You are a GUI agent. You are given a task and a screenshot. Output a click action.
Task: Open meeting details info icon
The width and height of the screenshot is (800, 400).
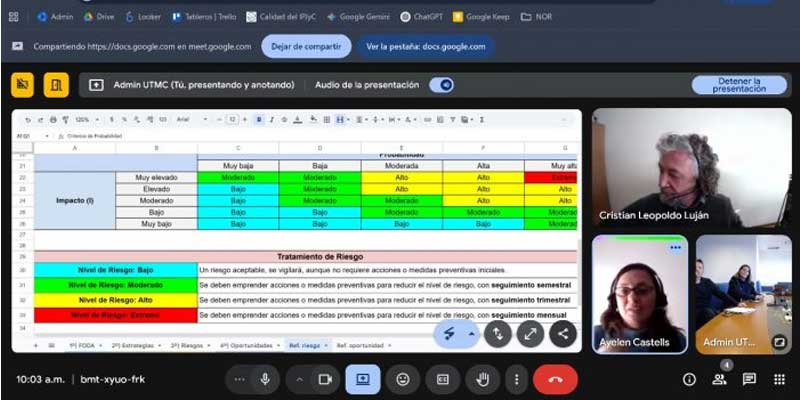689,380
